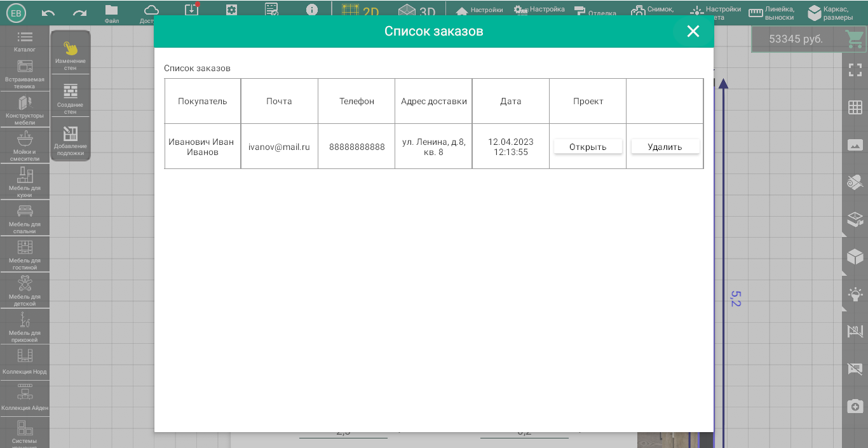
Task: Open the EB user profile avatar
Action: 16,13
